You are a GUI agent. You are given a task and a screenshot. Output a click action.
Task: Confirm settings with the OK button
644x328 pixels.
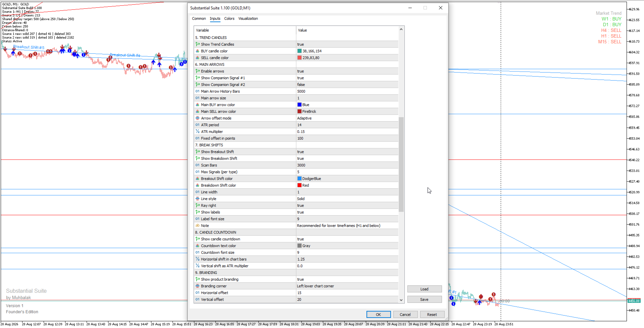tap(378, 315)
